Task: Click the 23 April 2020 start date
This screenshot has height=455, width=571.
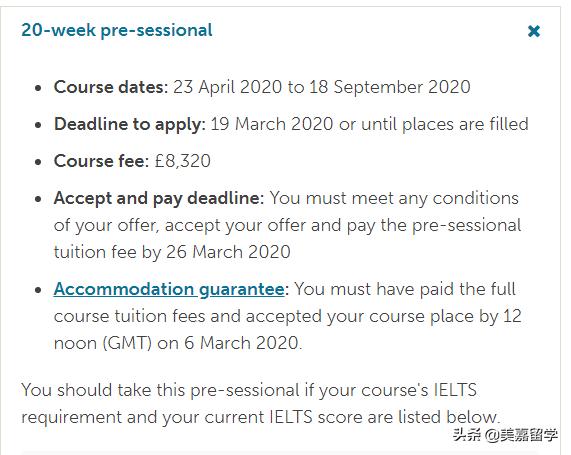Action: (x=228, y=87)
